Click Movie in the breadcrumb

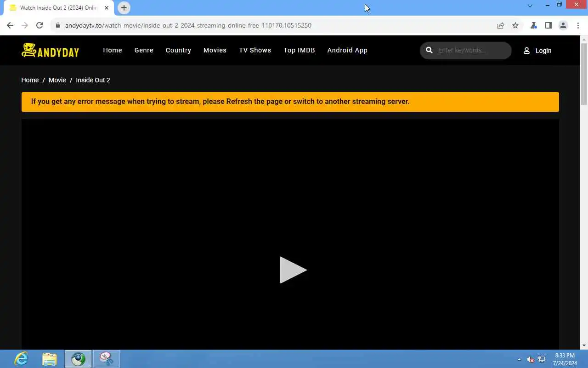57,80
